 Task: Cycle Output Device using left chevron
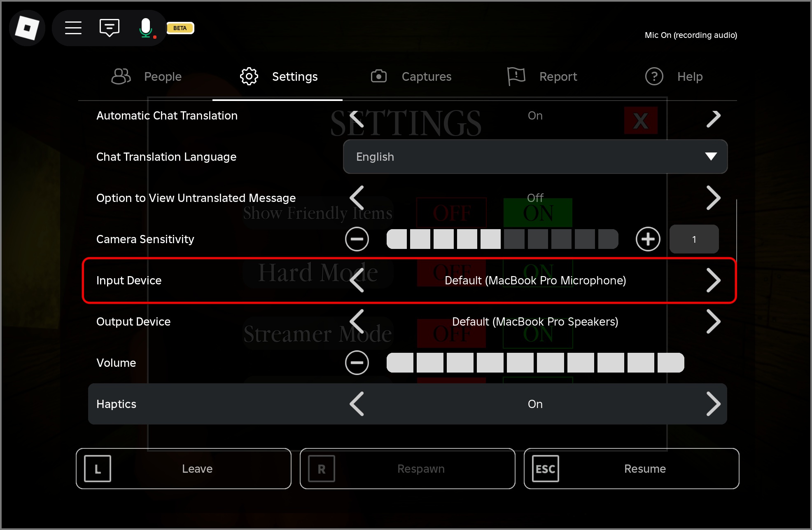(x=357, y=321)
